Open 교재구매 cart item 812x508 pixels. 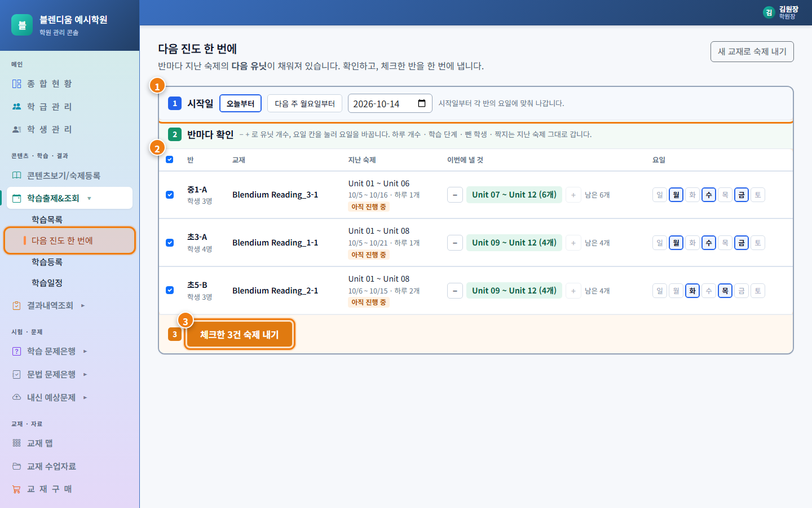pos(70,489)
